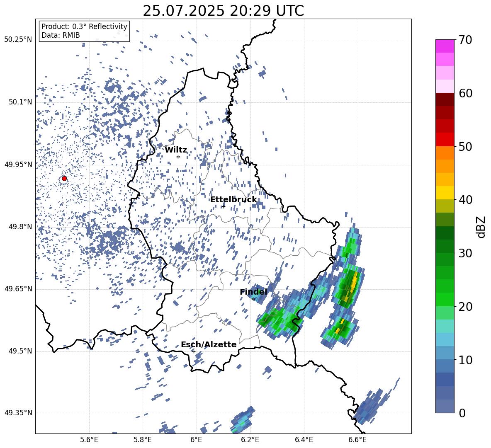491x448 pixels.
Task: Click the colorbar tick label 0
Action: 462,413
